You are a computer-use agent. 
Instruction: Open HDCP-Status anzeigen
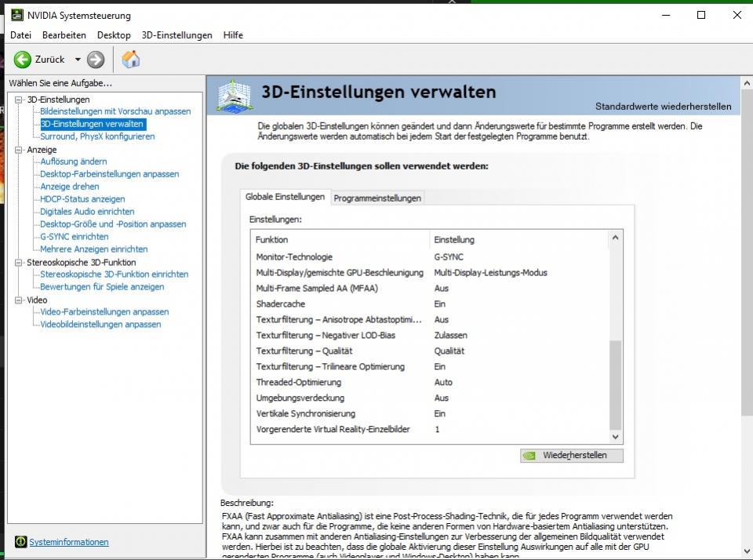(82, 199)
